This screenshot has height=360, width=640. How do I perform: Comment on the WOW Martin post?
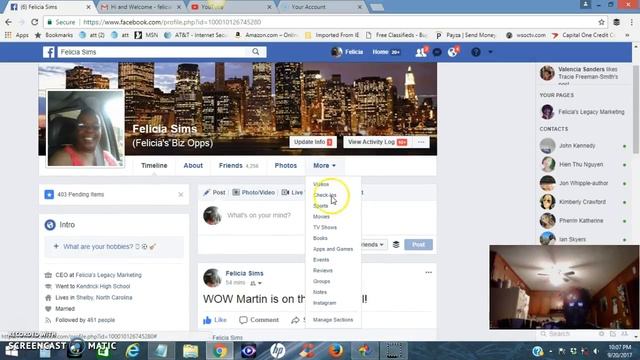(x=259, y=320)
